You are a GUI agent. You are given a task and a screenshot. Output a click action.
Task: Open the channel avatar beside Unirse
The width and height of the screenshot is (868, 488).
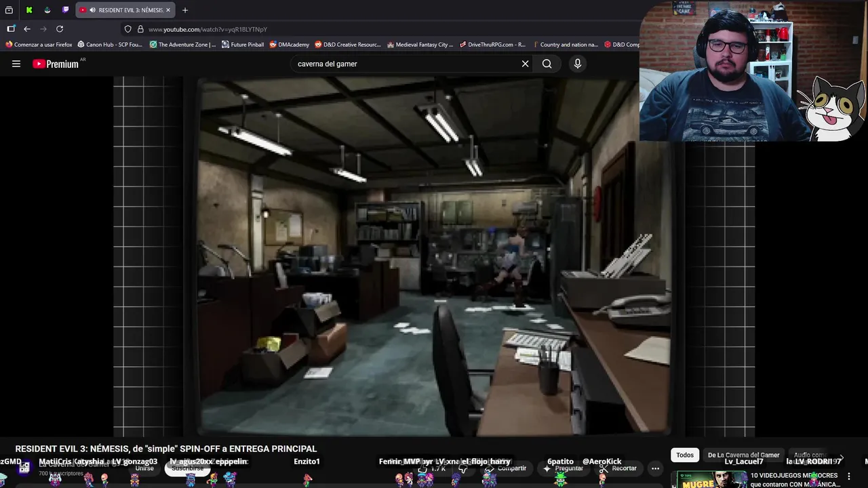(24, 468)
